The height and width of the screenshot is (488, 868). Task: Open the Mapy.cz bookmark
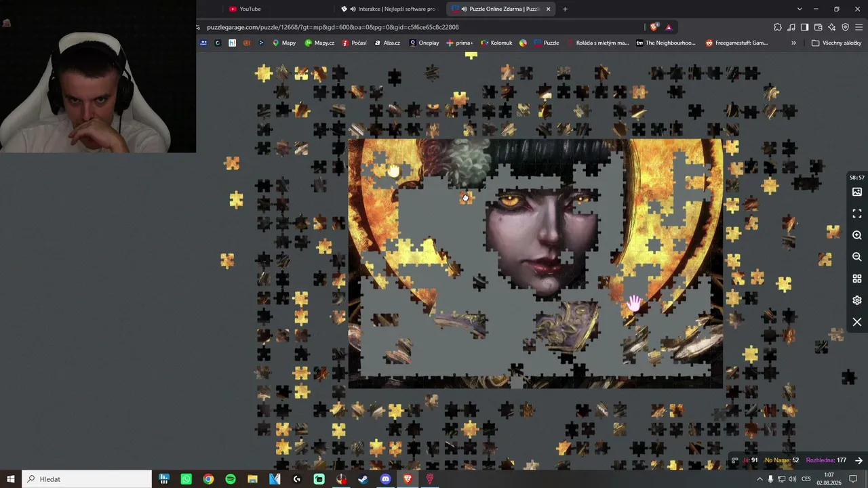[x=319, y=43]
